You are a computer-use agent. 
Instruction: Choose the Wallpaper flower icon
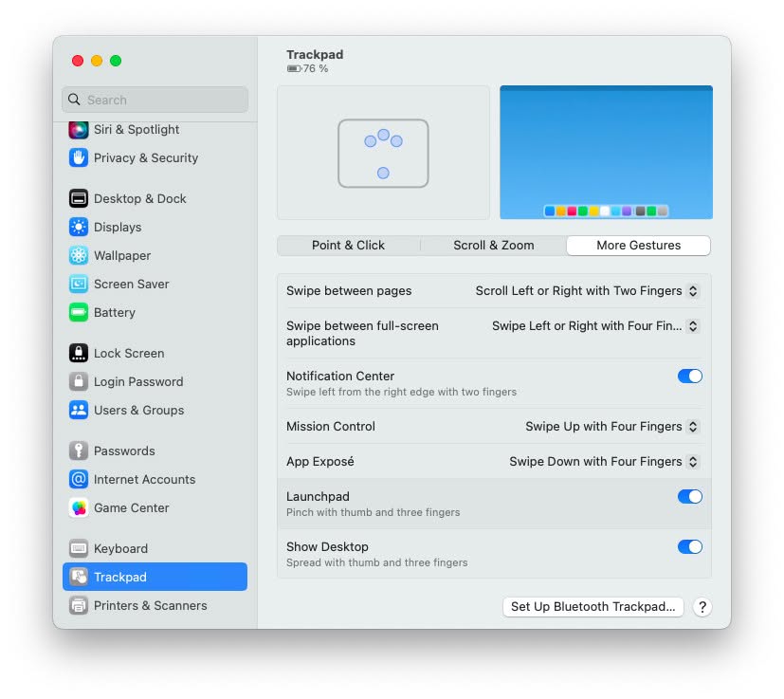[79, 256]
